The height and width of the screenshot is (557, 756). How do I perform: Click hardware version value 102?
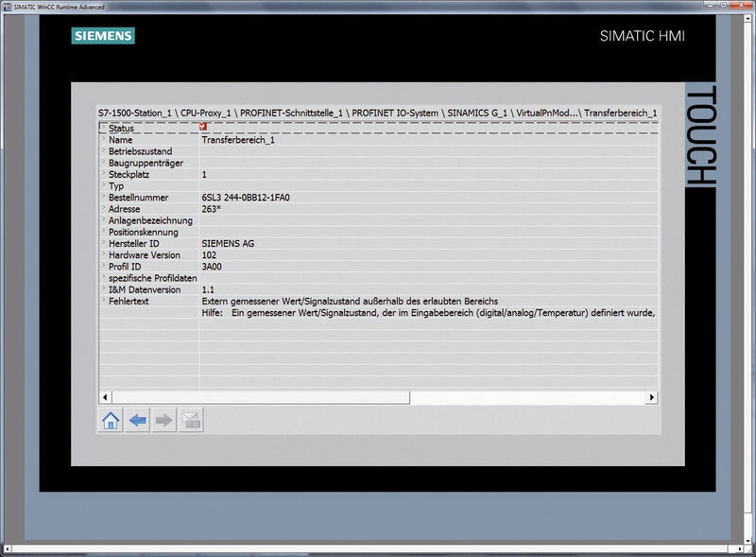pos(209,255)
